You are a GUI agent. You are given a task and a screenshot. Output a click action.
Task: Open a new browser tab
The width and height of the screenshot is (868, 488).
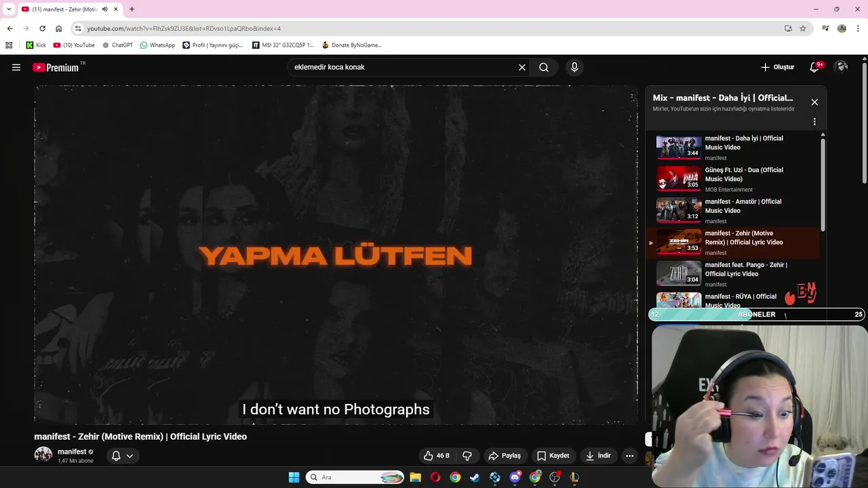coord(132,9)
